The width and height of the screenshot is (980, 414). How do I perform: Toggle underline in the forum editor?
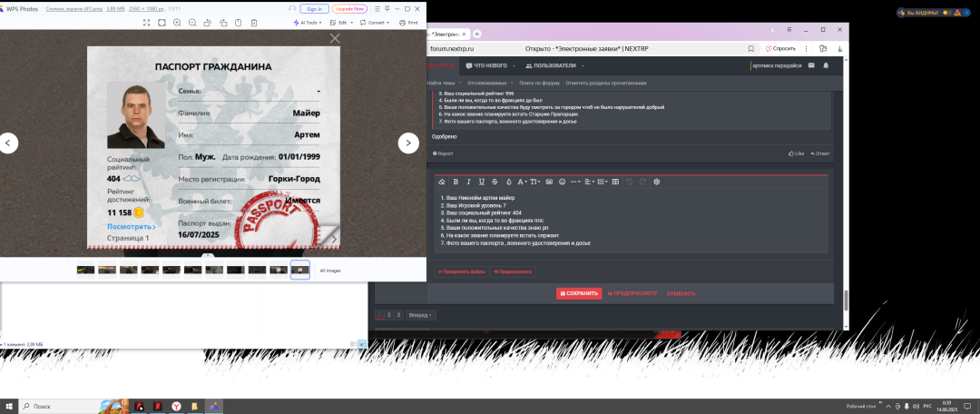coord(481,182)
